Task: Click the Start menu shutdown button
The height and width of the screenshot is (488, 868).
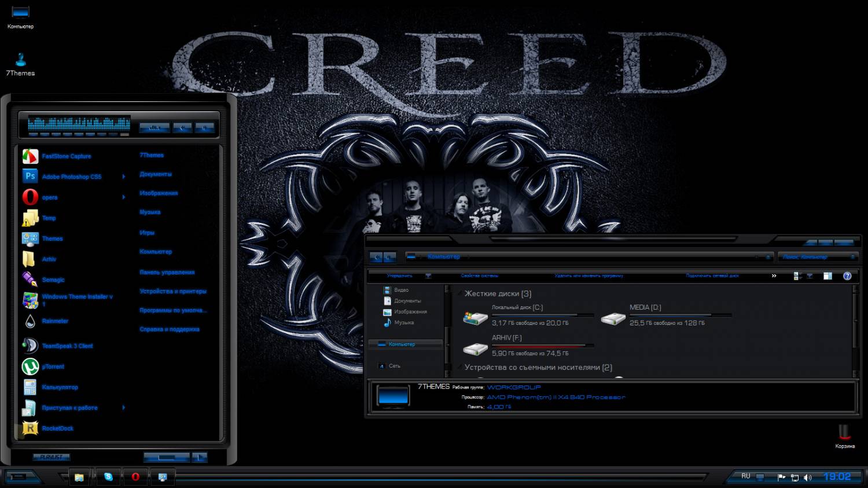Action: coord(166,457)
